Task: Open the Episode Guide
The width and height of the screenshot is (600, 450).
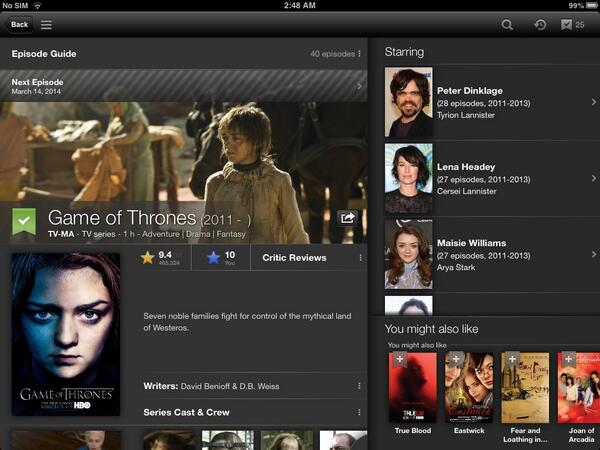Action: click(x=44, y=54)
